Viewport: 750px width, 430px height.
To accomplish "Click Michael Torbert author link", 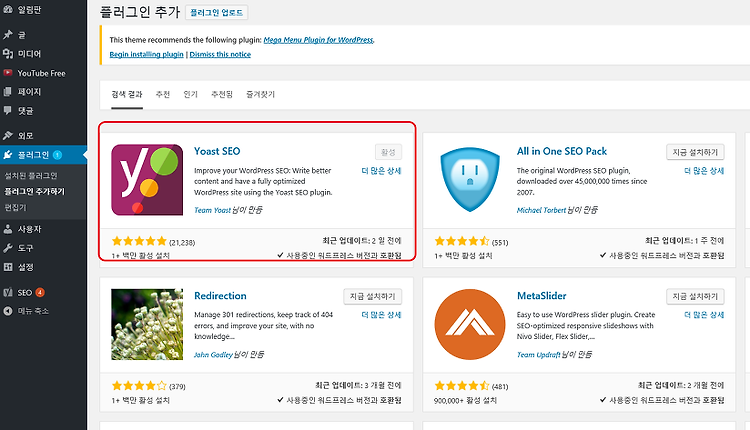I will [541, 210].
